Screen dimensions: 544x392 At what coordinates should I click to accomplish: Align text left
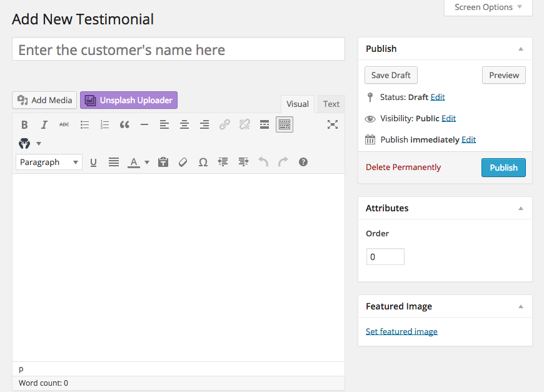(x=164, y=124)
